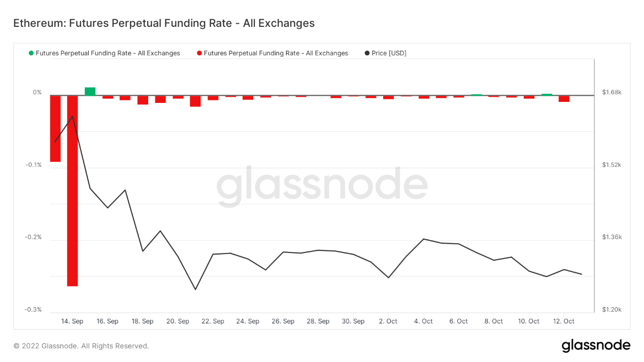The height and width of the screenshot is (362, 644).
Task: Click the '-0.3%' funding rate axis label
Action: 33,310
